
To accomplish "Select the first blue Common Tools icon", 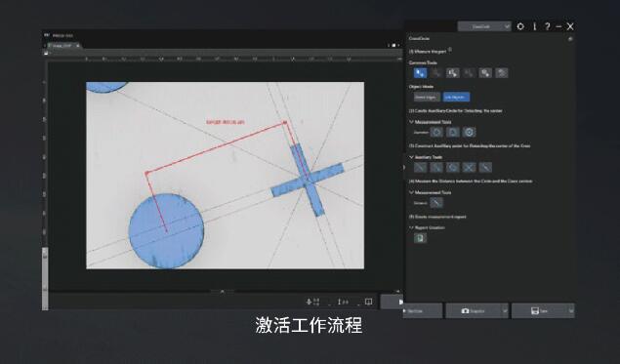I will pos(420,73).
